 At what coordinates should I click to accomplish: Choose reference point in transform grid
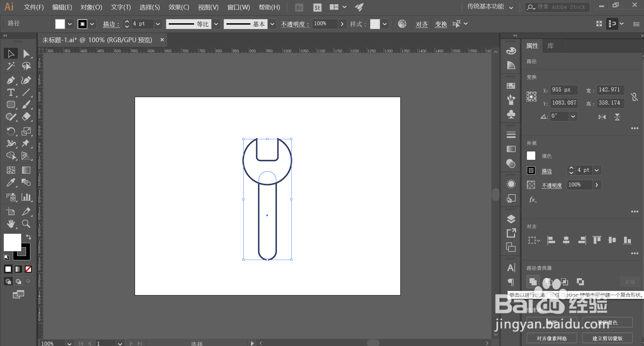tap(531, 97)
